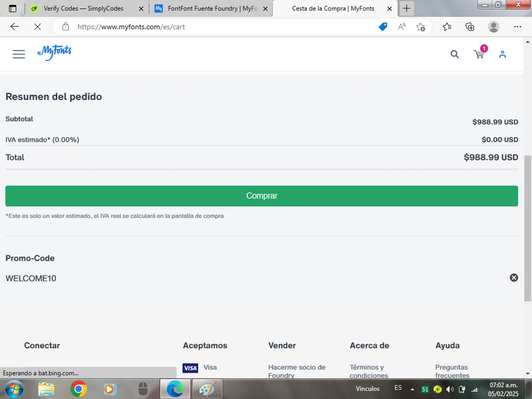
Task: Select Cesta de la Compra tab
Action: click(333, 9)
